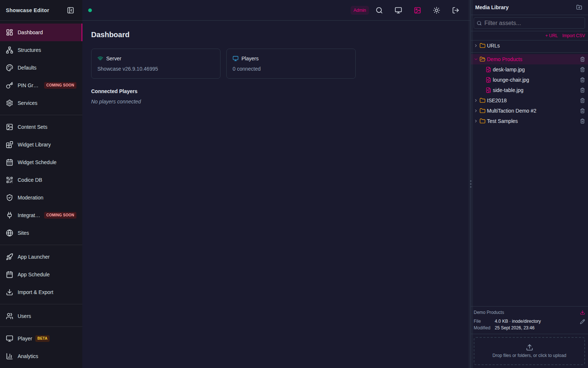Delete MultiTaction Demo #2 folder

(582, 111)
